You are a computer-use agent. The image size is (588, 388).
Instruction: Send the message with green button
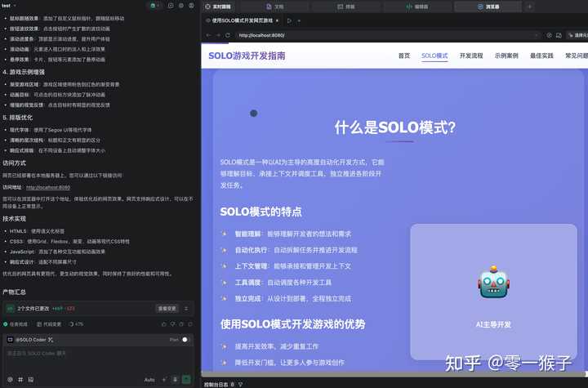[186, 379]
